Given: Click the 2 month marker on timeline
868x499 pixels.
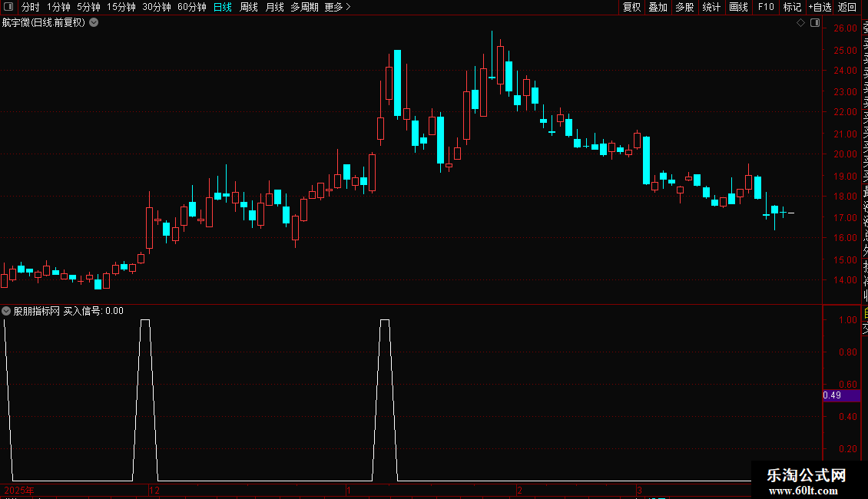Looking at the screenshot, I should point(520,490).
